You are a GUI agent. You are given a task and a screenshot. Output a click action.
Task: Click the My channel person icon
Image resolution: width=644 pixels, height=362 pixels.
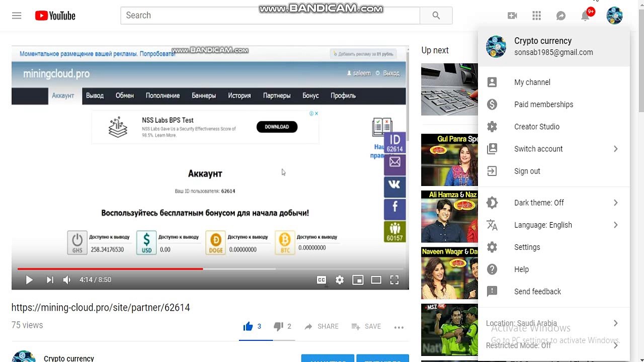point(492,82)
